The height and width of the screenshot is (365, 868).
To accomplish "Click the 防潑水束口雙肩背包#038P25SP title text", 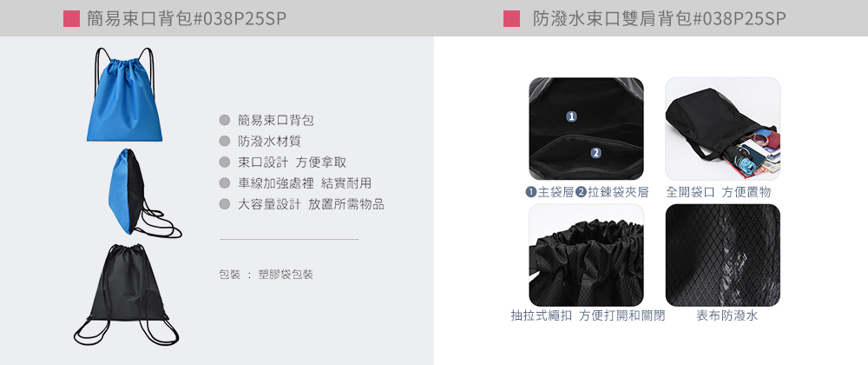I will click(x=660, y=19).
